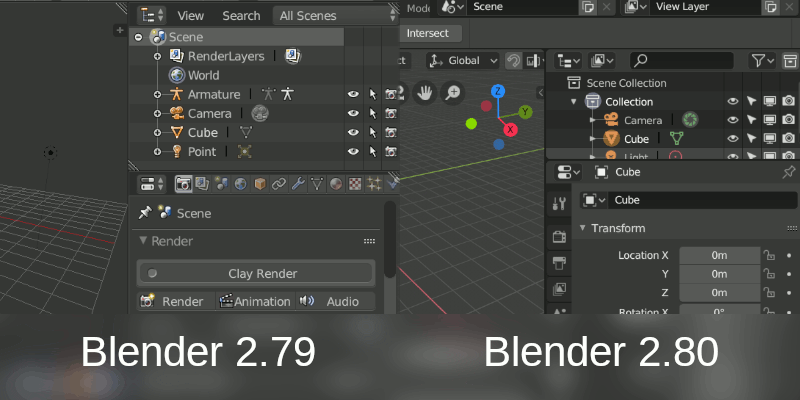Click the Render button in 2.79
The image size is (800, 400).
[175, 302]
